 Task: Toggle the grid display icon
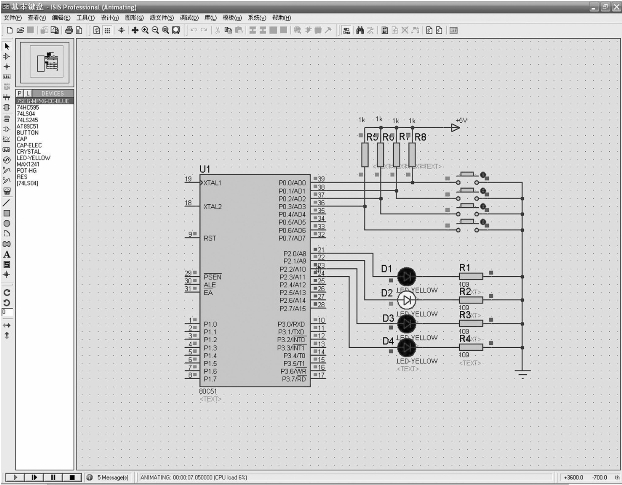pyautogui.click(x=107, y=30)
